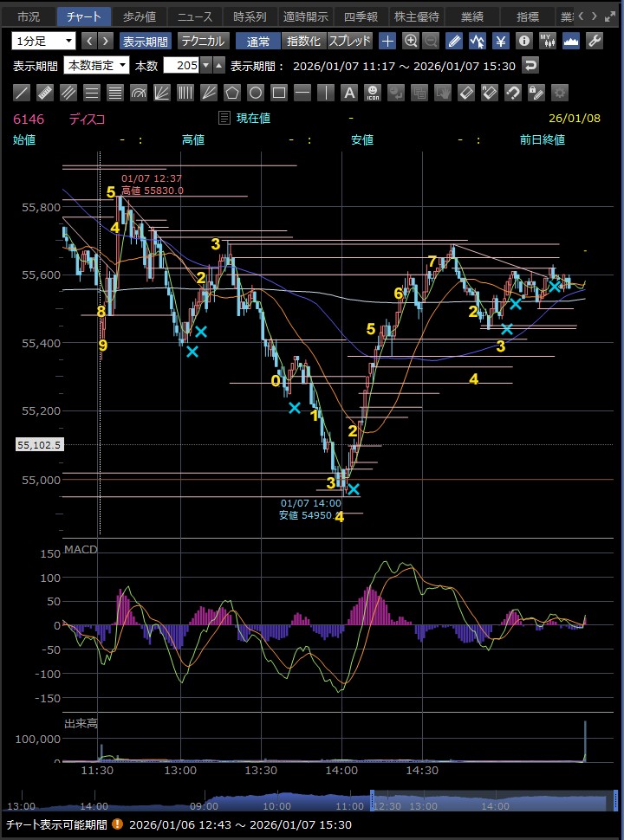Select the text annotation 'A' tool
The height and width of the screenshot is (840, 624).
tap(349, 93)
